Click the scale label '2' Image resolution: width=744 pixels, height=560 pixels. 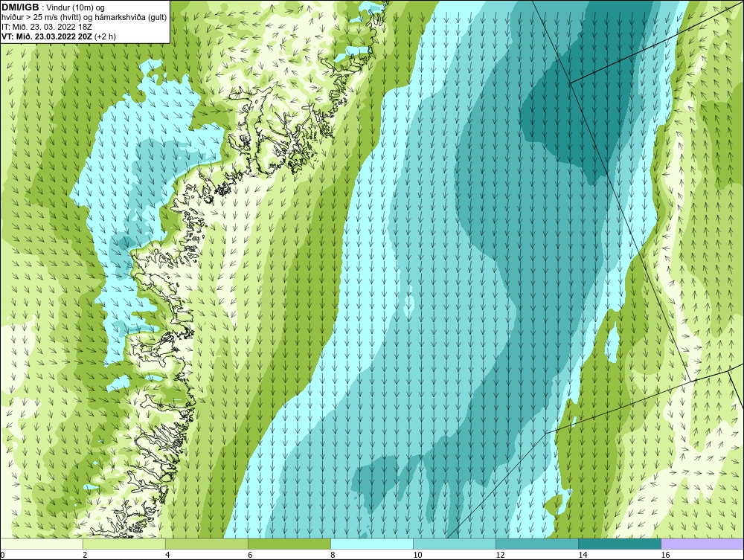pyautogui.click(x=85, y=555)
